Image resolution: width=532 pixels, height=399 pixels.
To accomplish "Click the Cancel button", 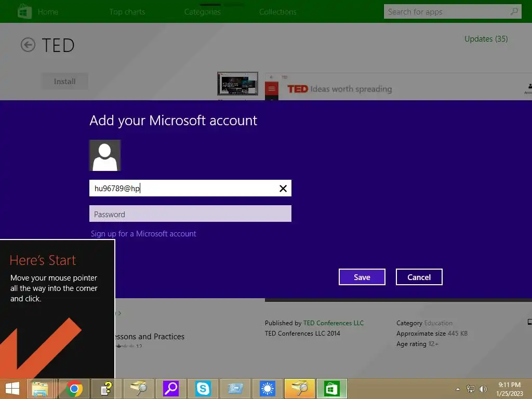I will [419, 277].
